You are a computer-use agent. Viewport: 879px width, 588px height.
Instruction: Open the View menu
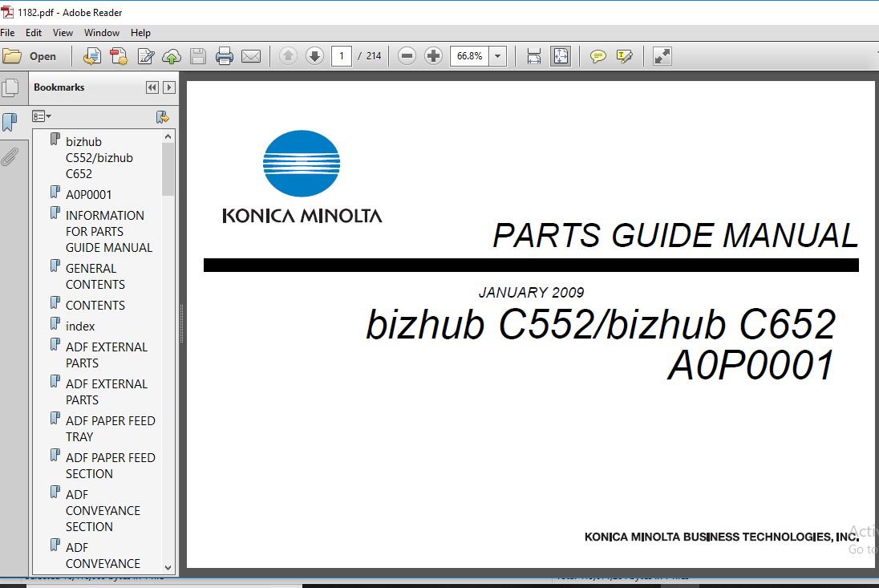[x=63, y=33]
